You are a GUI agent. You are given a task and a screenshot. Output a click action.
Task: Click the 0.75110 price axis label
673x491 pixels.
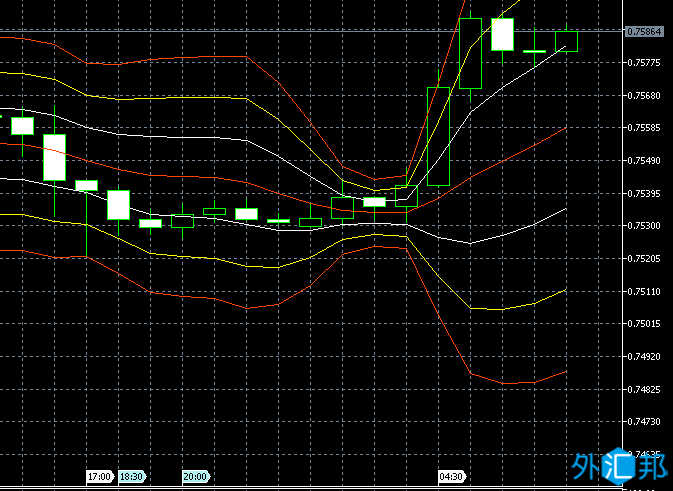pyautogui.click(x=644, y=292)
